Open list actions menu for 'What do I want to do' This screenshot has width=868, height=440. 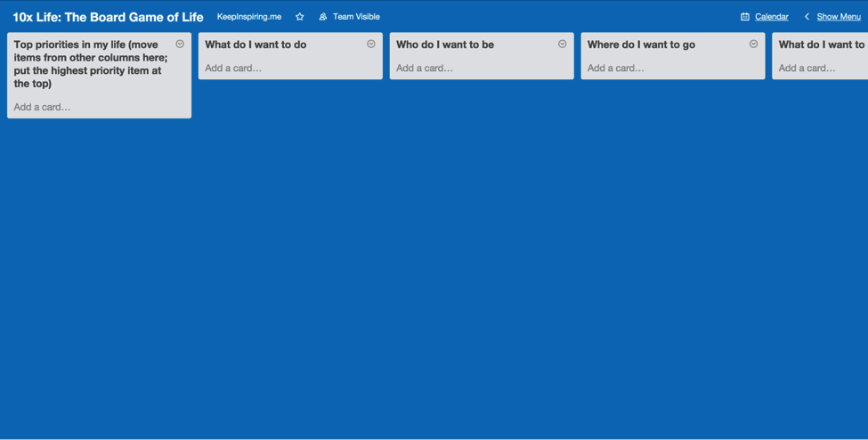[x=371, y=44]
